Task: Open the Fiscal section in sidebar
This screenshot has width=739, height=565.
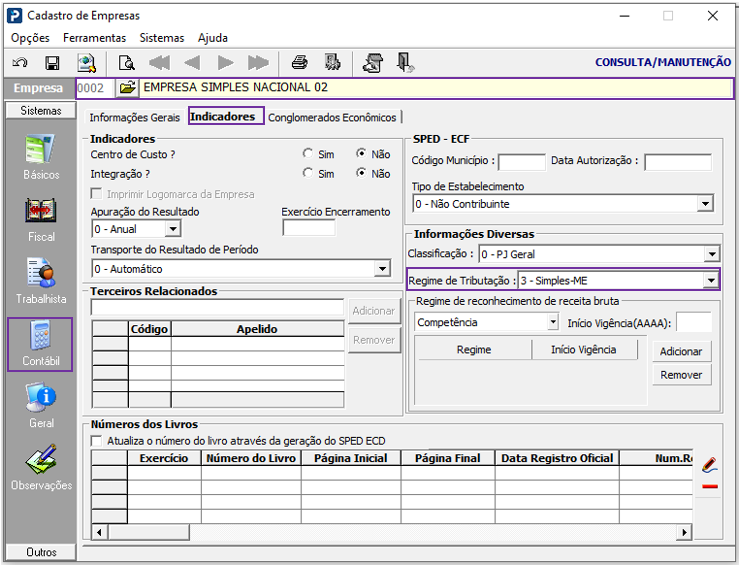Action: 41,220
